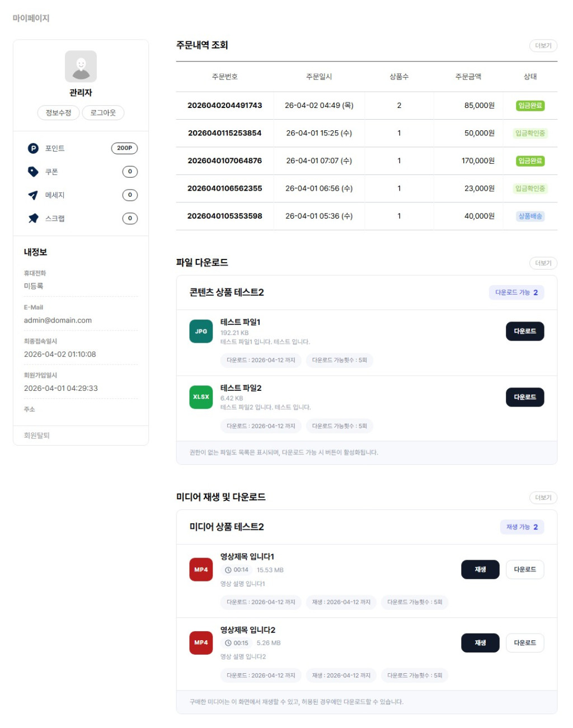Screen dimensions: 573x728
Task: Click the scrap pin icon
Action: pos(33,219)
